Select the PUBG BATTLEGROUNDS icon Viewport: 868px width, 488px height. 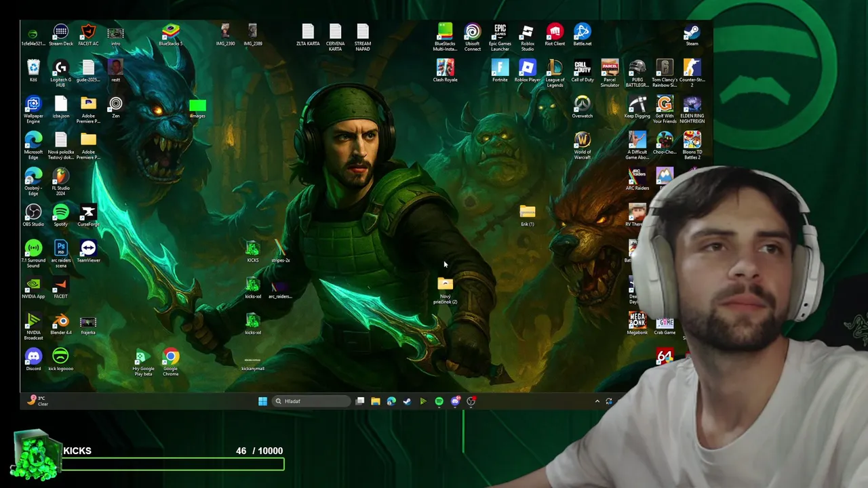pos(637,74)
